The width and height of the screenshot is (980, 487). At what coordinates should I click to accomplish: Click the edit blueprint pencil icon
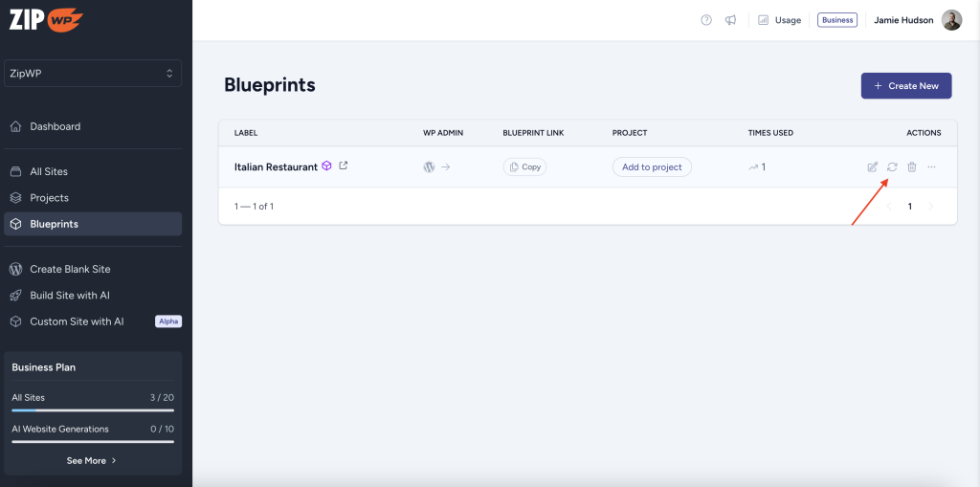pyautogui.click(x=872, y=167)
